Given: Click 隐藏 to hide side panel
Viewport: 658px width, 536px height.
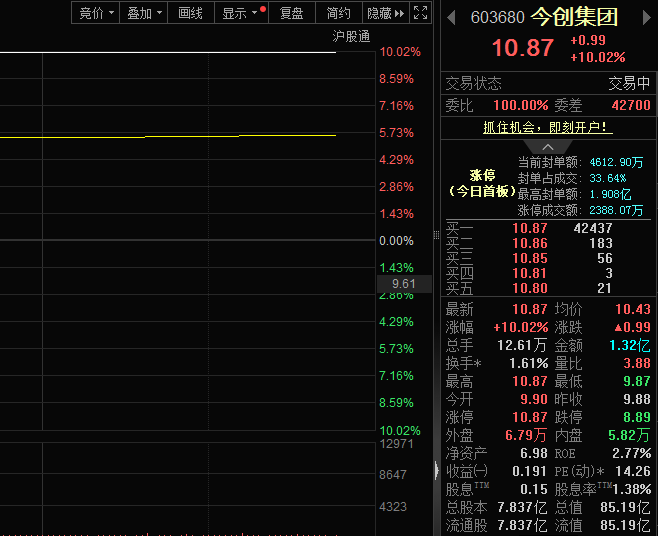Looking at the screenshot, I should [385, 13].
